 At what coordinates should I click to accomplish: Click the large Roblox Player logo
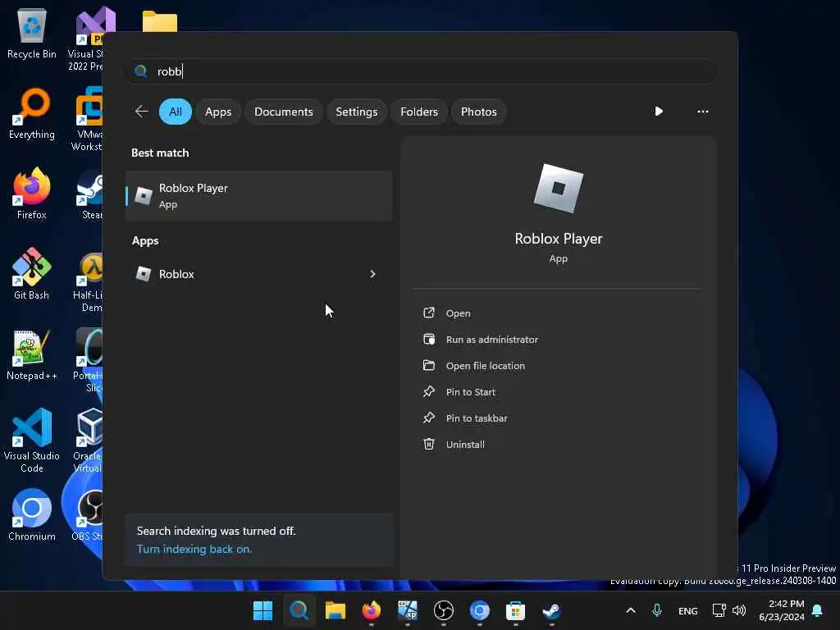pos(558,189)
